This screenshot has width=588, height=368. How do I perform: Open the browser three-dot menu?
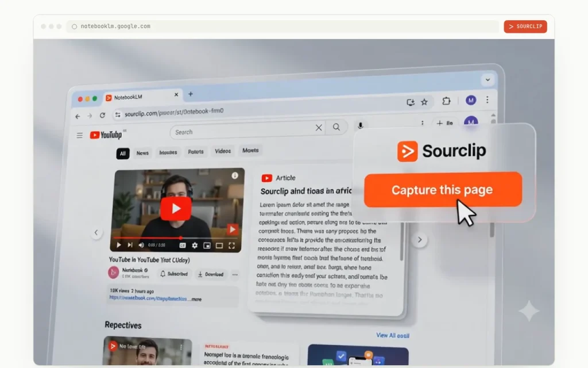pos(487,99)
